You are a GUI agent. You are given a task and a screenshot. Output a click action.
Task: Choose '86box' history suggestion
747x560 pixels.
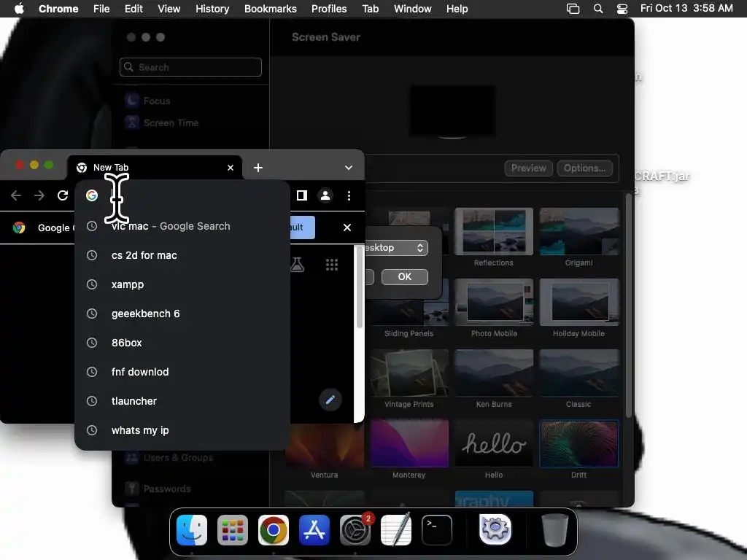click(182, 343)
